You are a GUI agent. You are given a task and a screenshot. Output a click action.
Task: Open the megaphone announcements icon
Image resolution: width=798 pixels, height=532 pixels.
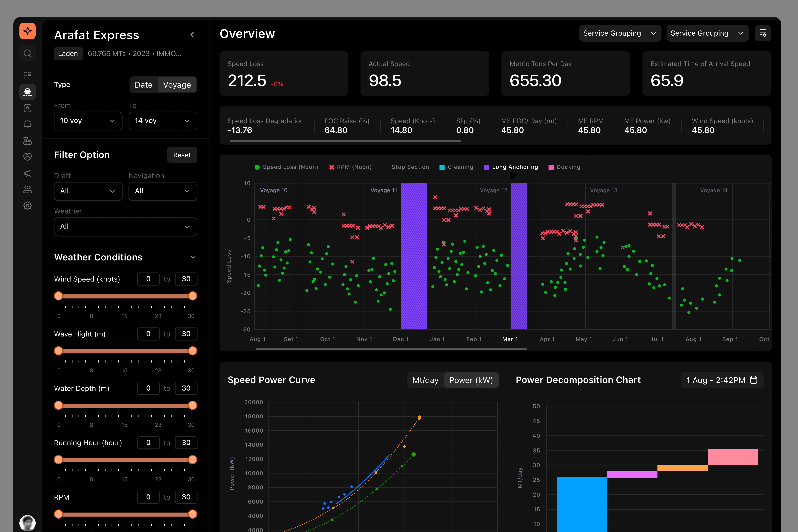[x=27, y=173]
